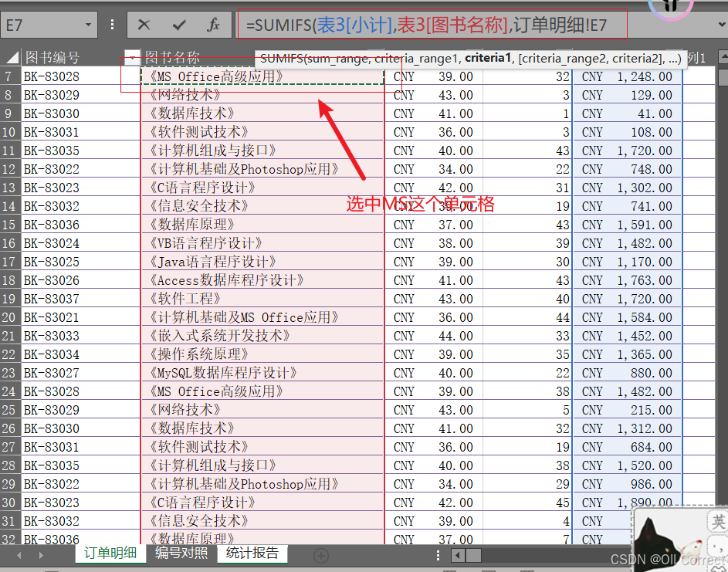The height and width of the screenshot is (572, 728).
Task: Select cell BK-83027 in row 23
Action: pyautogui.click(x=80, y=372)
